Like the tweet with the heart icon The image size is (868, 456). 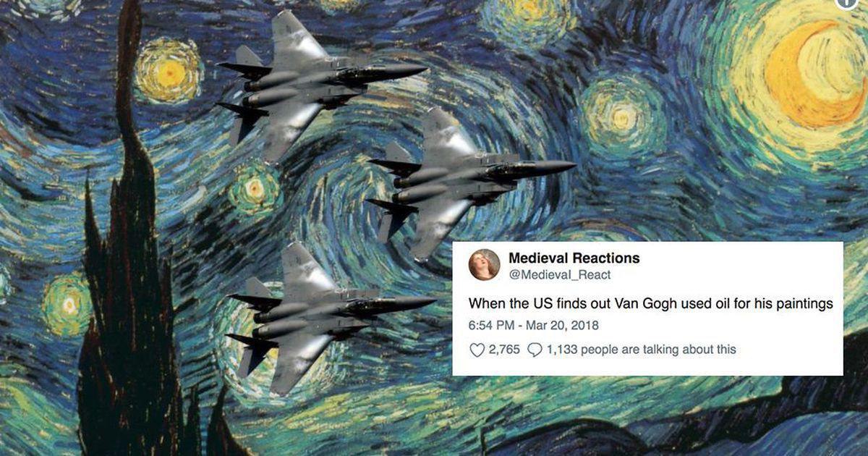click(x=477, y=350)
